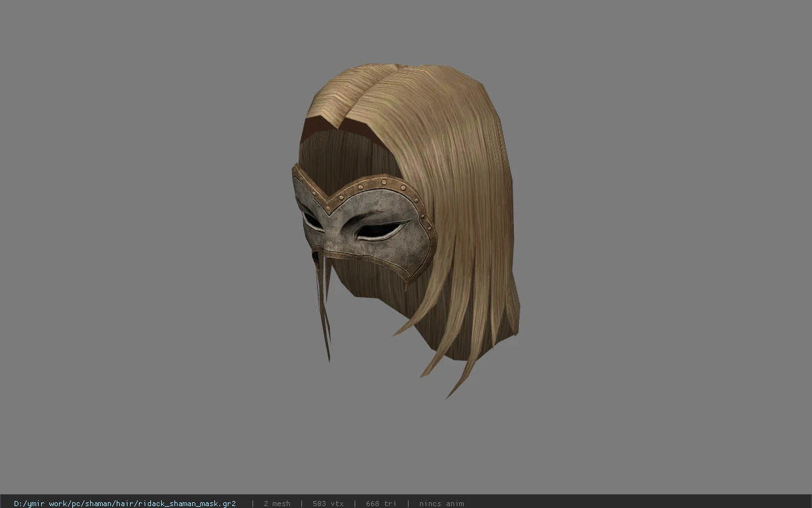Click the ridack_shaman_mask.gr2 file path
Screen dimensions: 812x508
pyautogui.click(x=125, y=504)
